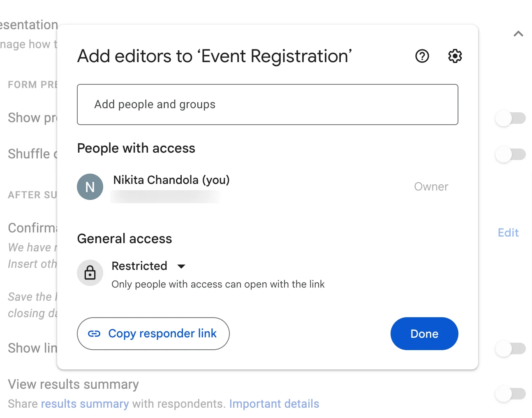This screenshot has height=418, width=532.
Task: Toggle the Shuffle questions switch
Action: pos(510,154)
